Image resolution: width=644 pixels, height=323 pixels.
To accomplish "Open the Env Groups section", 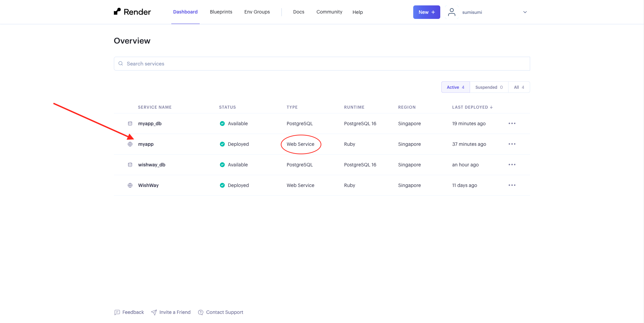I will [x=257, y=12].
